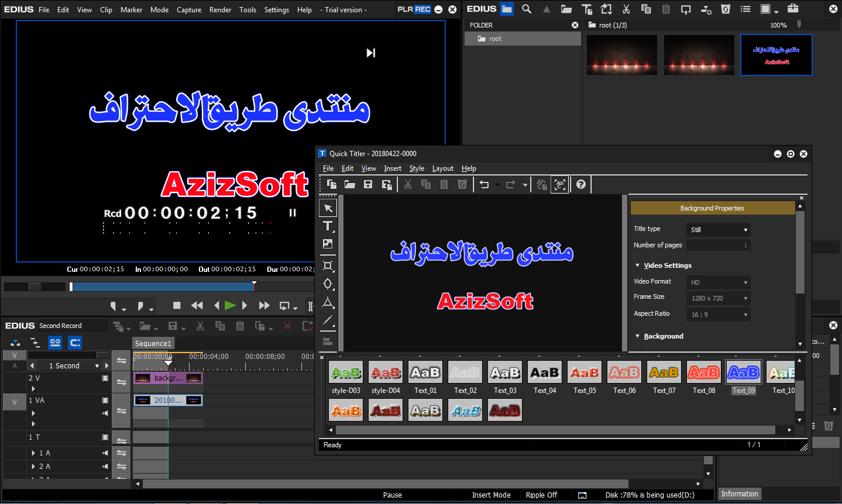The height and width of the screenshot is (504, 842).
Task: Adjust the bin thumbnail zoom slider
Action: tap(799, 25)
